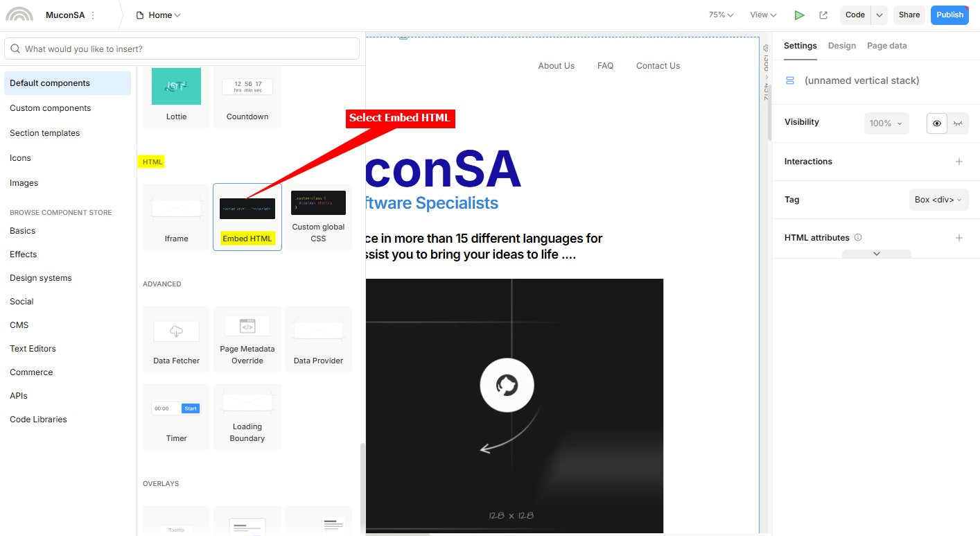Insert the Data Fetcher component
This screenshot has width=980, height=536.
tap(176, 338)
